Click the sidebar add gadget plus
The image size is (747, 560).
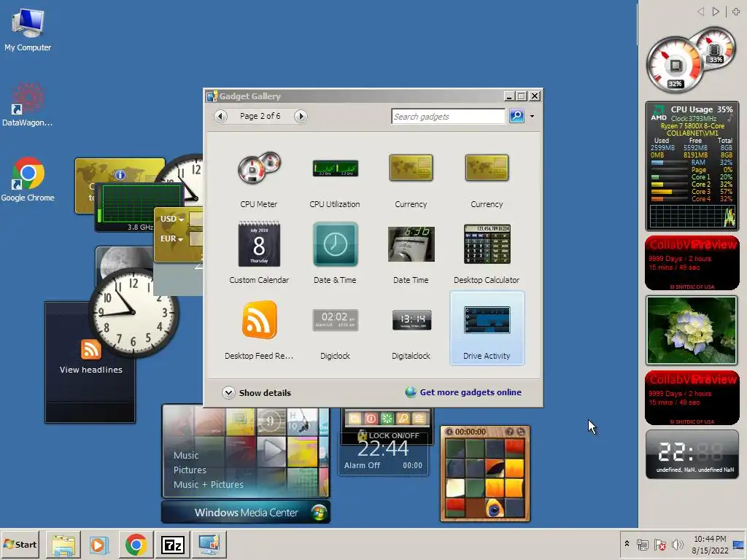736,12
